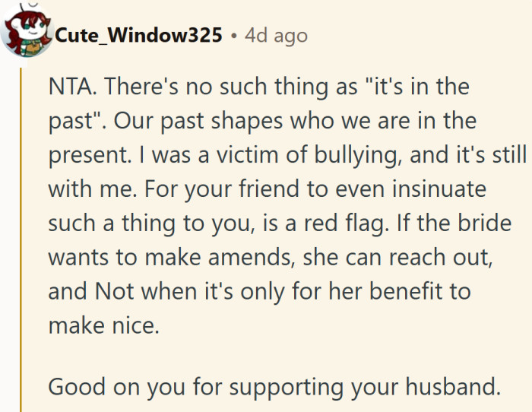Image resolution: width=532 pixels, height=412 pixels.
Task: Click the paragraph "Good on you for supporting"
Action: click(x=274, y=385)
